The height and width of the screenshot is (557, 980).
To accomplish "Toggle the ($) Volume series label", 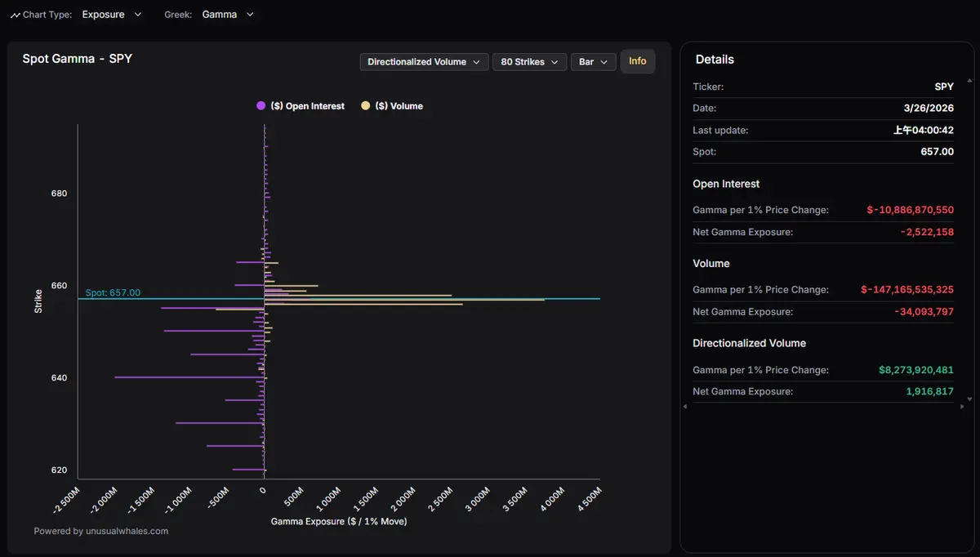I will tap(399, 106).
